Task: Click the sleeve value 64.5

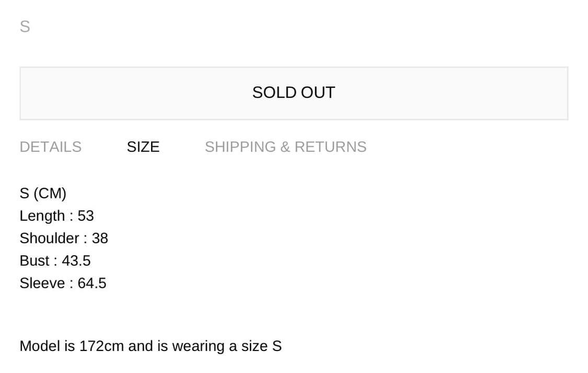Action: click(x=92, y=284)
